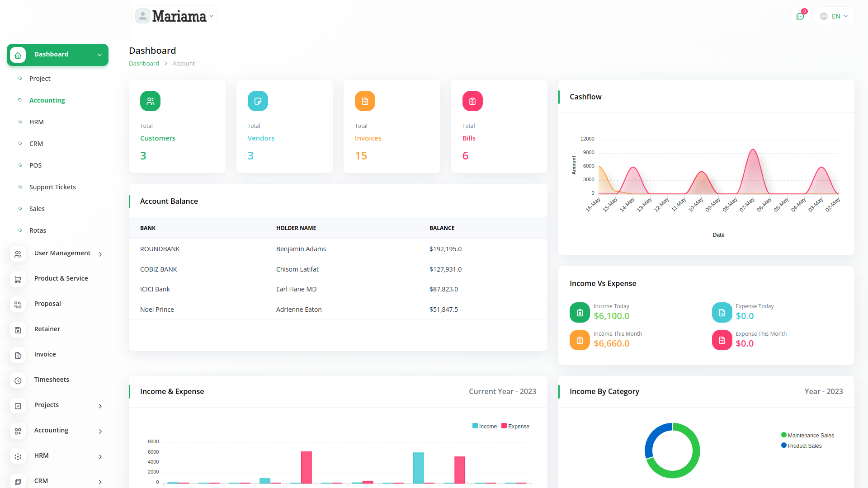Click the tallest teal income bar
This screenshot has height=488, width=868.
[418, 468]
